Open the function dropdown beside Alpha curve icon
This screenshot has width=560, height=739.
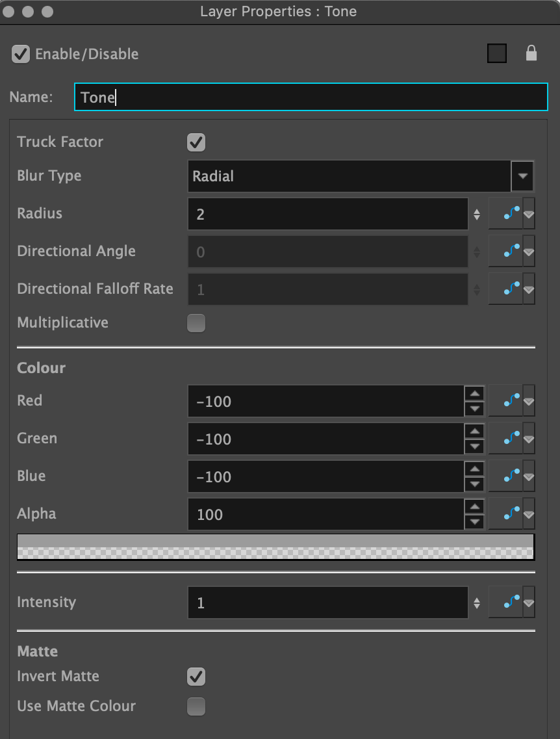click(528, 513)
